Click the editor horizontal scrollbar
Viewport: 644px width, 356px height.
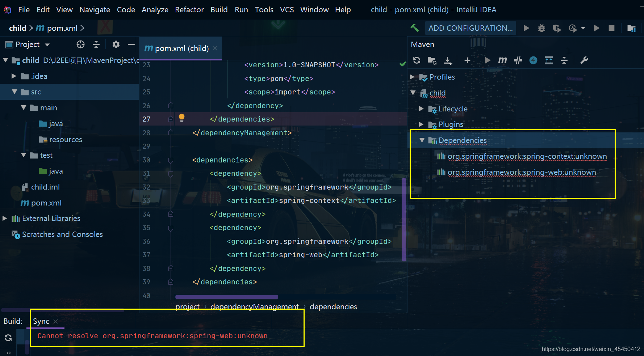point(227,297)
